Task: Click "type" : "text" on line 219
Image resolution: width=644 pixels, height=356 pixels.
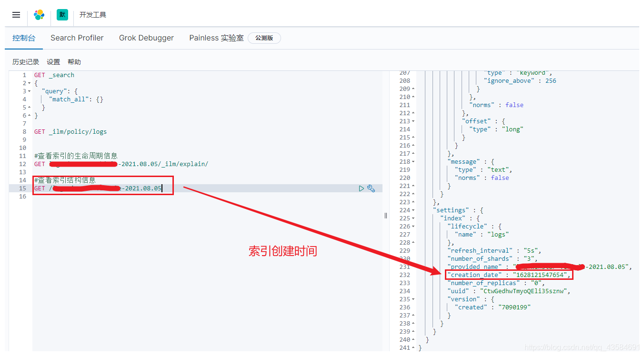Action: pyautogui.click(x=483, y=170)
